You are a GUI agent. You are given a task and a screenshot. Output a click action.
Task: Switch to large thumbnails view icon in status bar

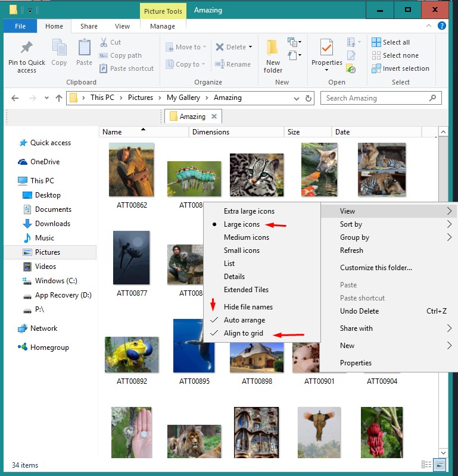(x=440, y=465)
